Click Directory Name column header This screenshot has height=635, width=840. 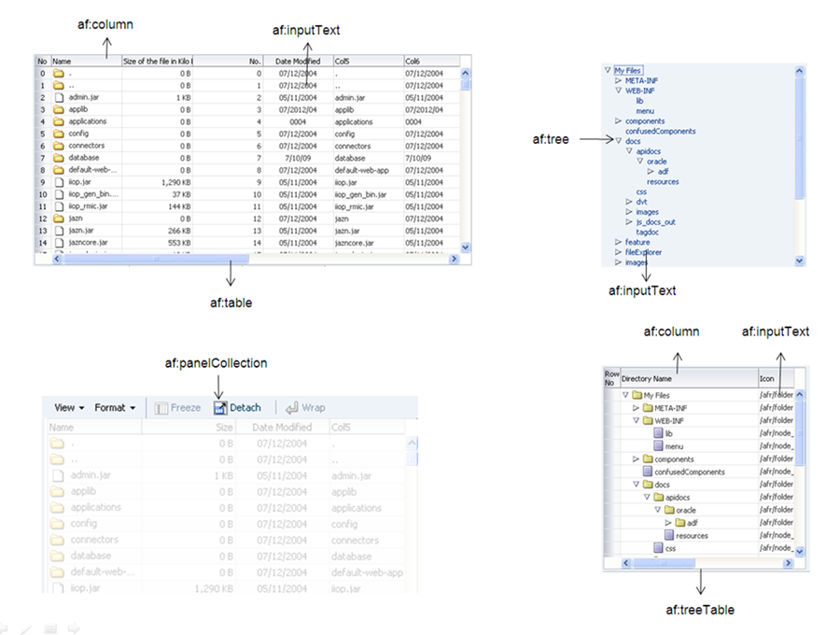pyautogui.click(x=689, y=378)
